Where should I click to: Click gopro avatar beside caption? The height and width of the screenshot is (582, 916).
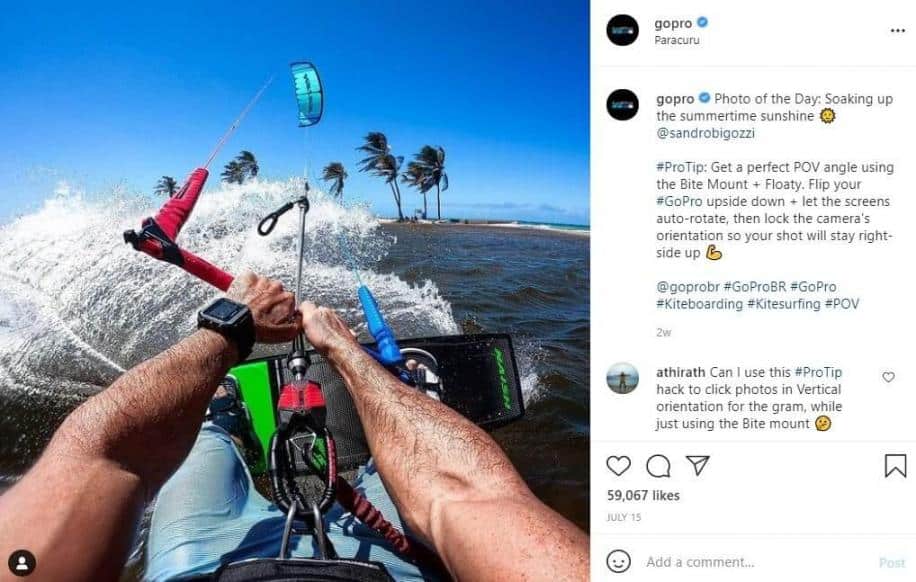coord(623,105)
